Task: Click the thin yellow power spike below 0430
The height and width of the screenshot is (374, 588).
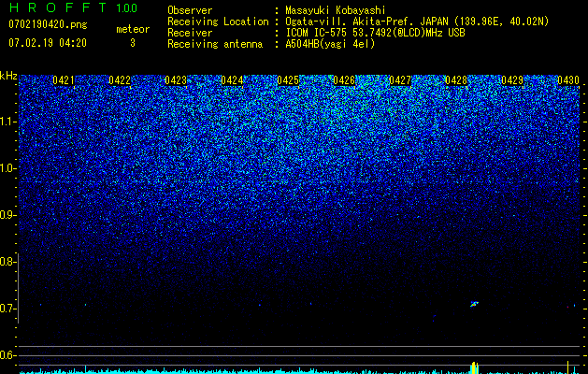Action: click(567, 367)
